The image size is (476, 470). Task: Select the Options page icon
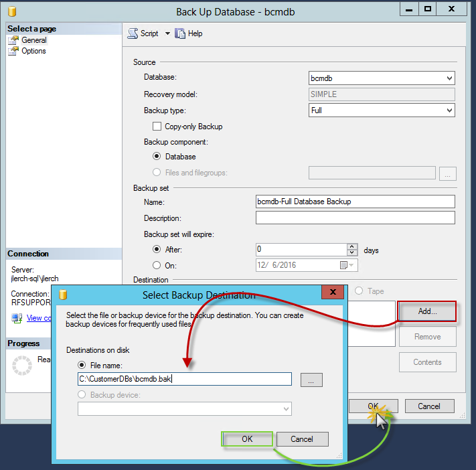tap(13, 51)
